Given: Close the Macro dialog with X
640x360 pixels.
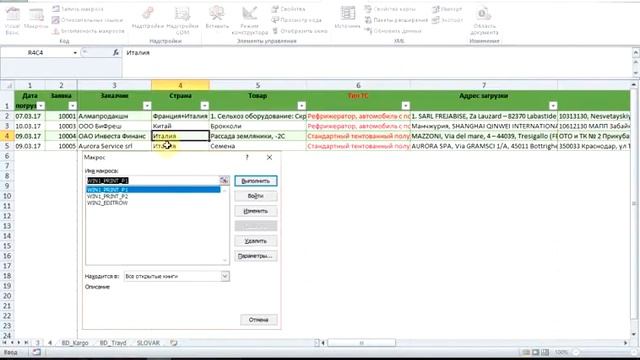Looking at the screenshot, I should 269,157.
